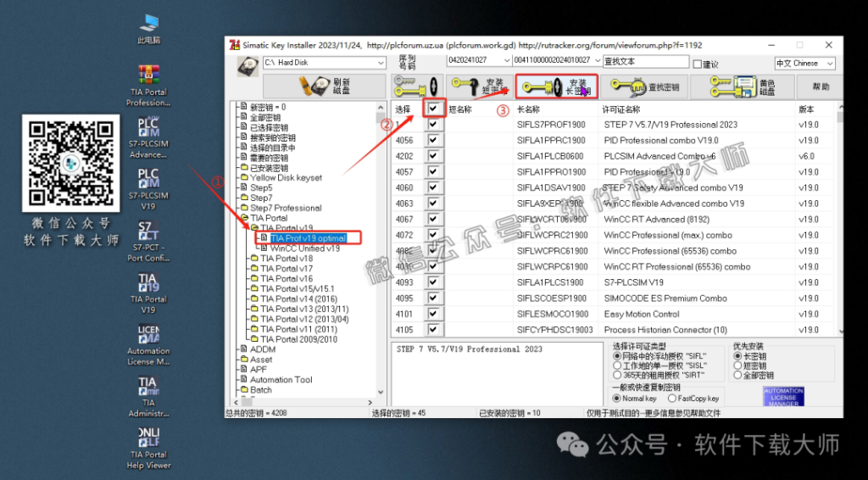Screen dimensions: 868x480
Task: Choose FastCopy key copy mode
Action: 672,398
